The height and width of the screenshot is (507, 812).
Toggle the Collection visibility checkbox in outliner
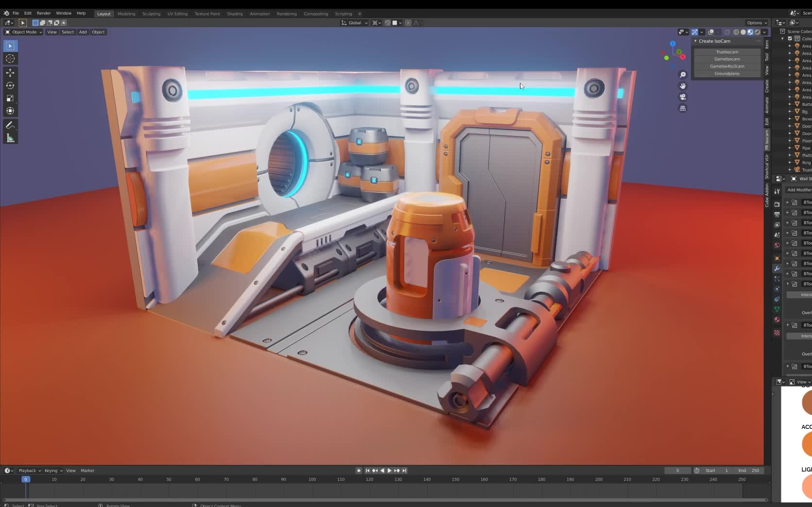click(789, 38)
